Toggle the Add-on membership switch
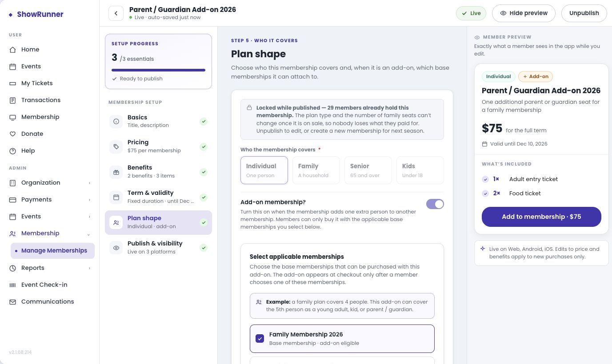The image size is (612, 364). (x=435, y=204)
